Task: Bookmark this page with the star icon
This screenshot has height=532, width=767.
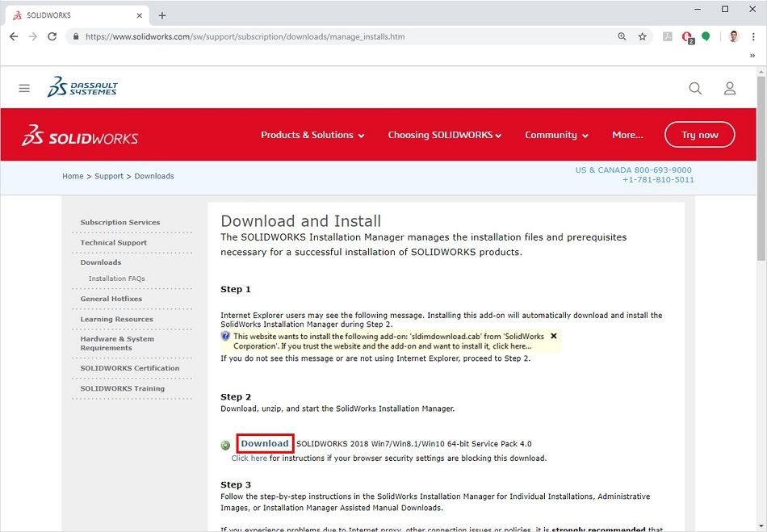Action: coord(643,36)
